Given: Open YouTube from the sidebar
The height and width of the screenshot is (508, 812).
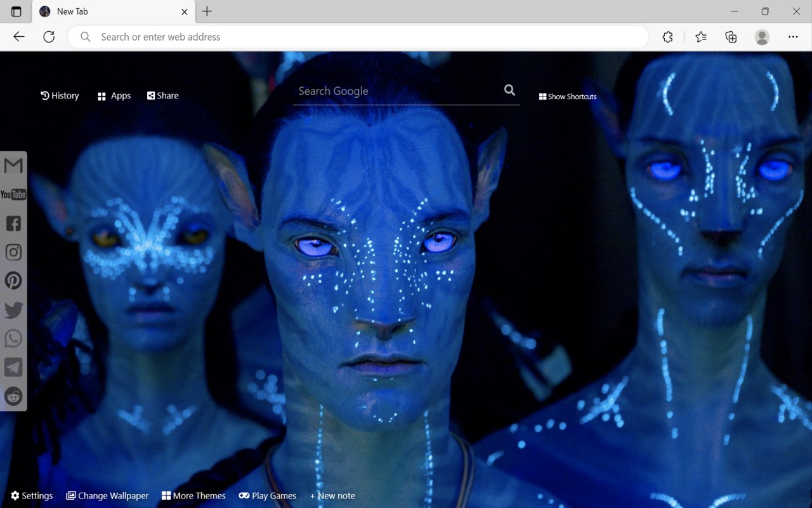Looking at the screenshot, I should click(x=13, y=194).
